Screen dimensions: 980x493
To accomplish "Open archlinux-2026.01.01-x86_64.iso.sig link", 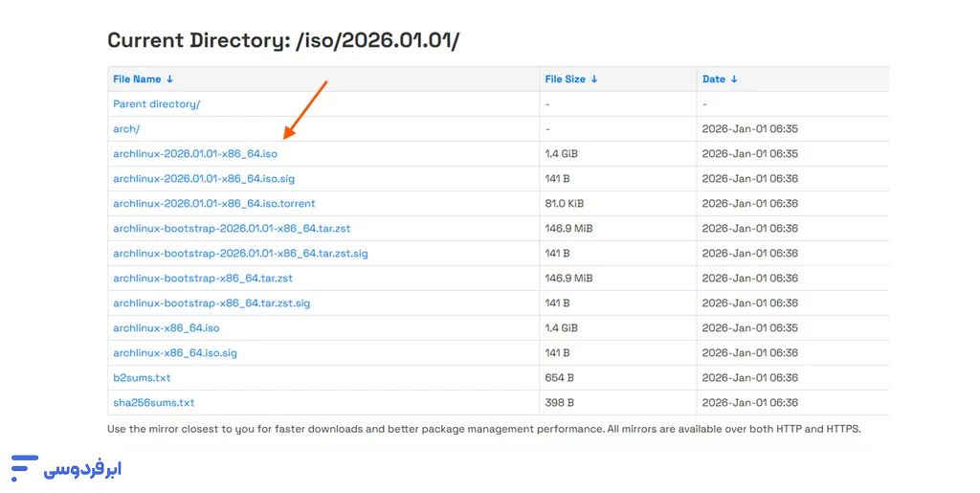I will coord(204,179).
